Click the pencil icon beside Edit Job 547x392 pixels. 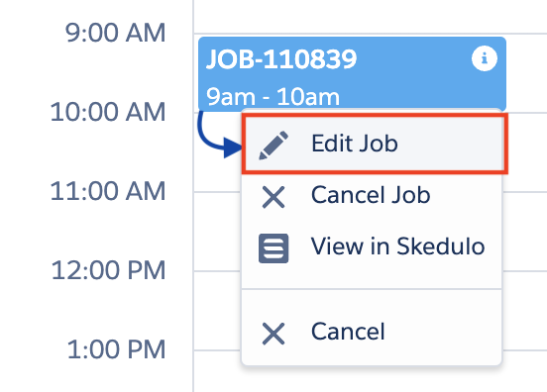[273, 146]
